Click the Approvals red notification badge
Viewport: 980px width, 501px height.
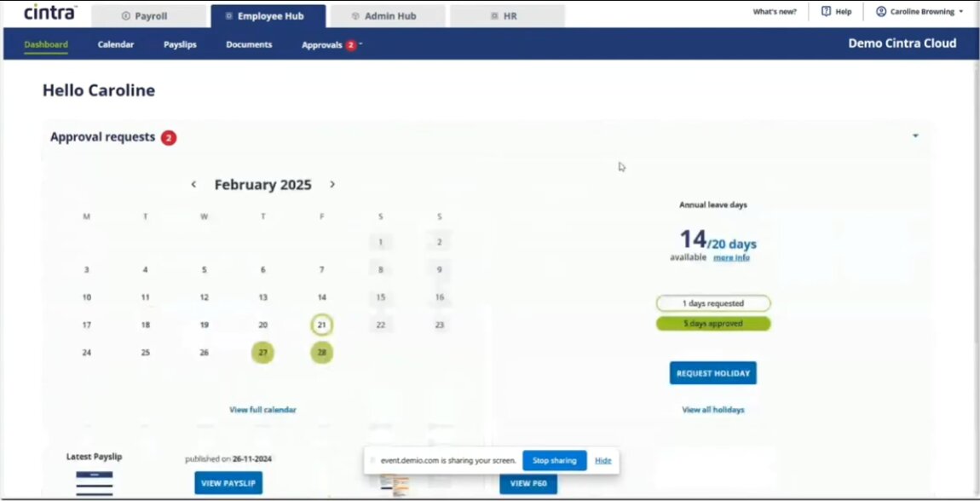point(350,45)
